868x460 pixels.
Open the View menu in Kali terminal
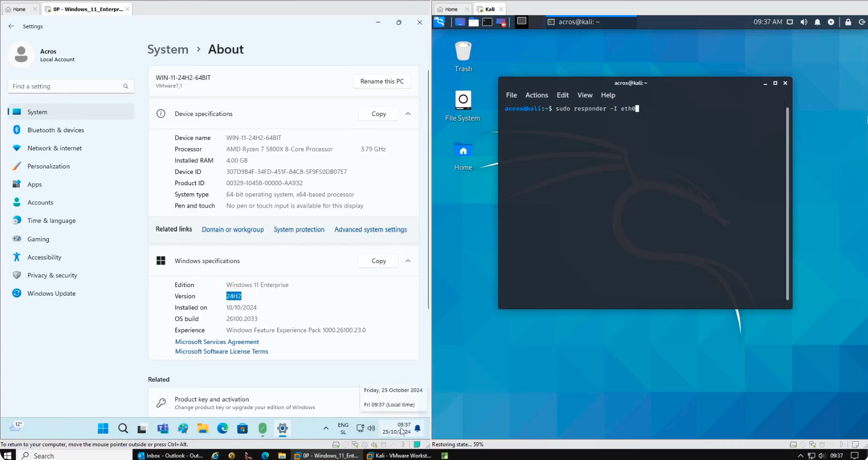(585, 95)
